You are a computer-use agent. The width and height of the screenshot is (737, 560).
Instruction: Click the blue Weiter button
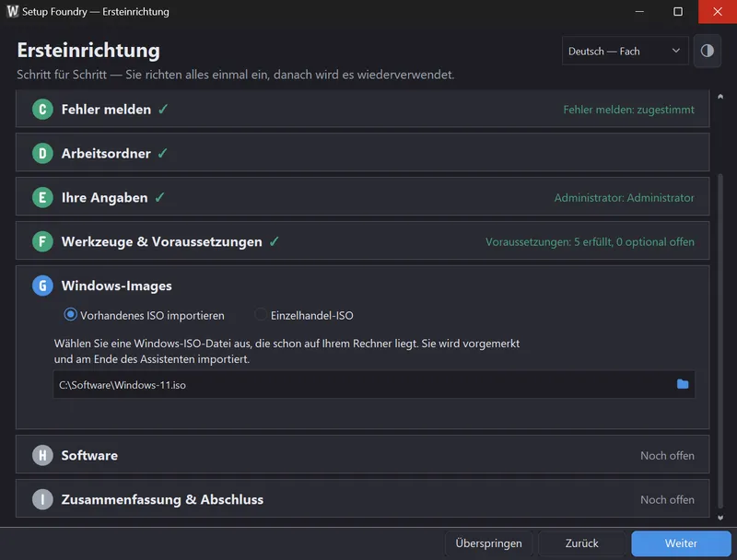pos(681,543)
